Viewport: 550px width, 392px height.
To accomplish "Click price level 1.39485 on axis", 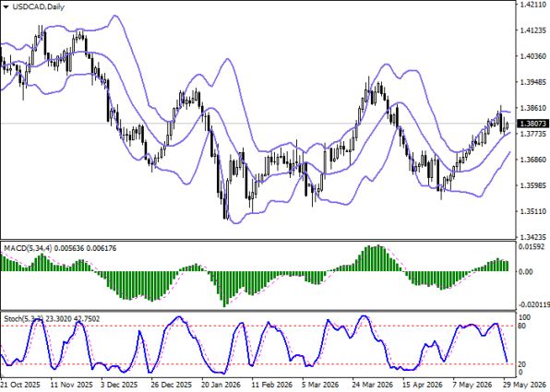I will coord(532,82).
